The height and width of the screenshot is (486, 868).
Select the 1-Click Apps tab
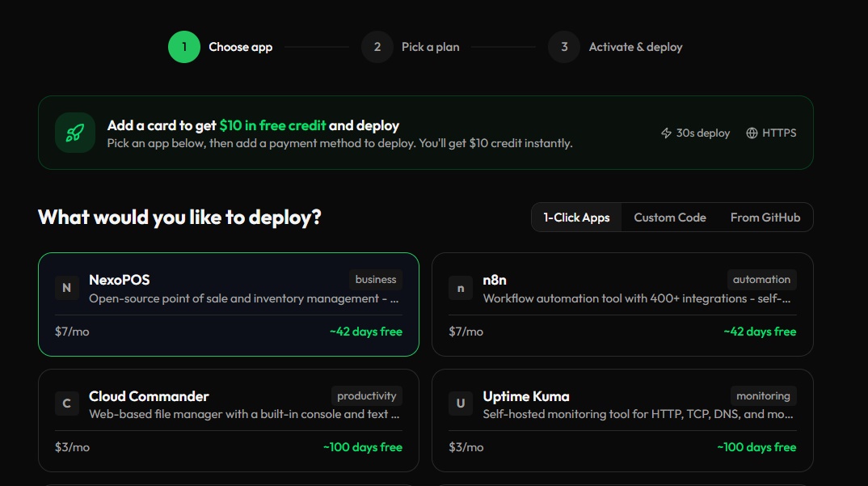576,218
